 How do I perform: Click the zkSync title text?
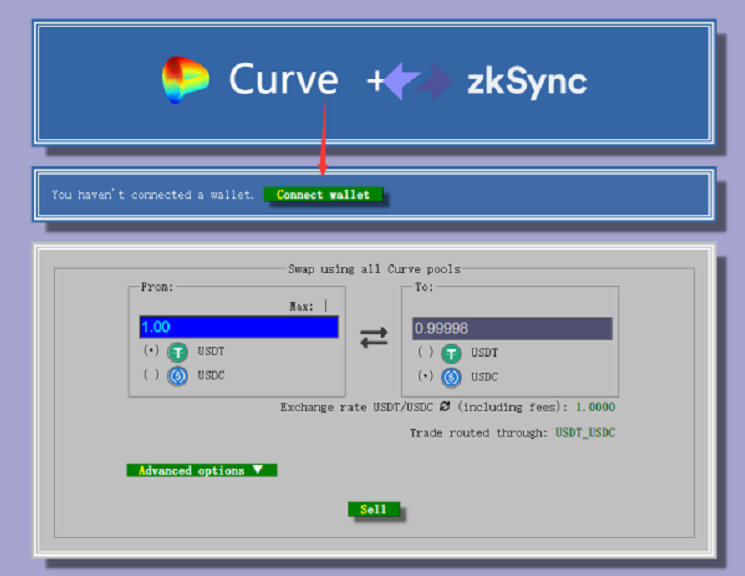coord(527,82)
